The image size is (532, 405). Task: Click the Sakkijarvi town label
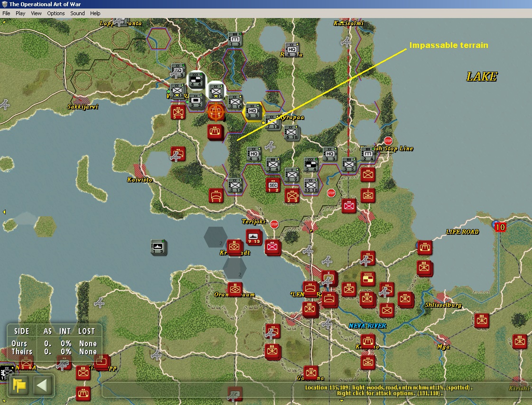(83, 107)
